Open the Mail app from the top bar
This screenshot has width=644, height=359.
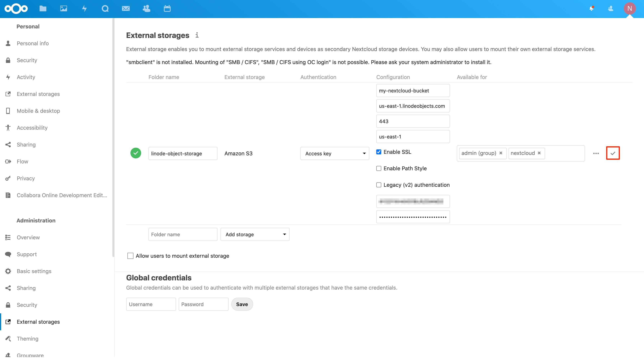(x=126, y=8)
